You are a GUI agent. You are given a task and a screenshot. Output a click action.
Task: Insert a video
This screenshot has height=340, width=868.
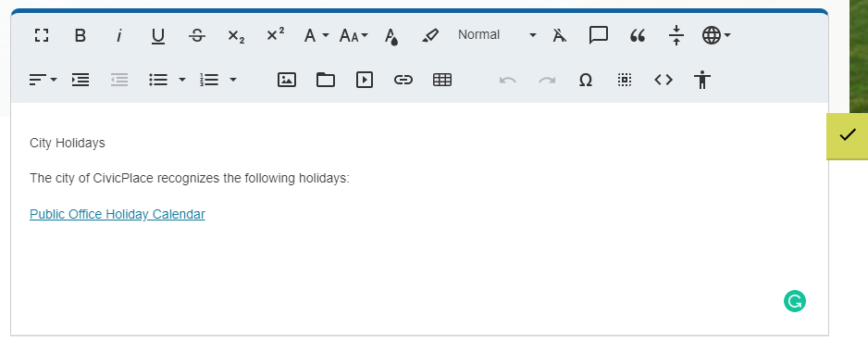point(365,80)
